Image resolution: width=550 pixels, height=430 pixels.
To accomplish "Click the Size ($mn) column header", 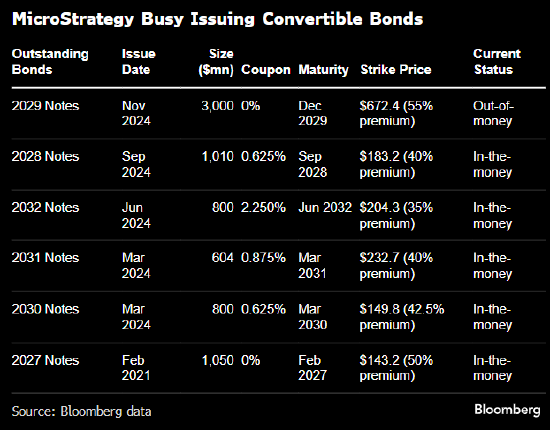I will click(216, 62).
